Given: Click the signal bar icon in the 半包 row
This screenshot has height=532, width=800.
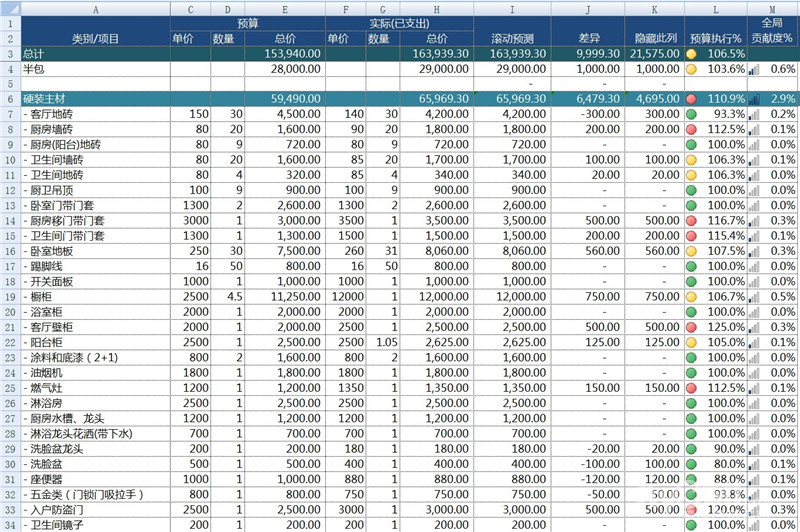Looking at the screenshot, I should click(x=754, y=69).
